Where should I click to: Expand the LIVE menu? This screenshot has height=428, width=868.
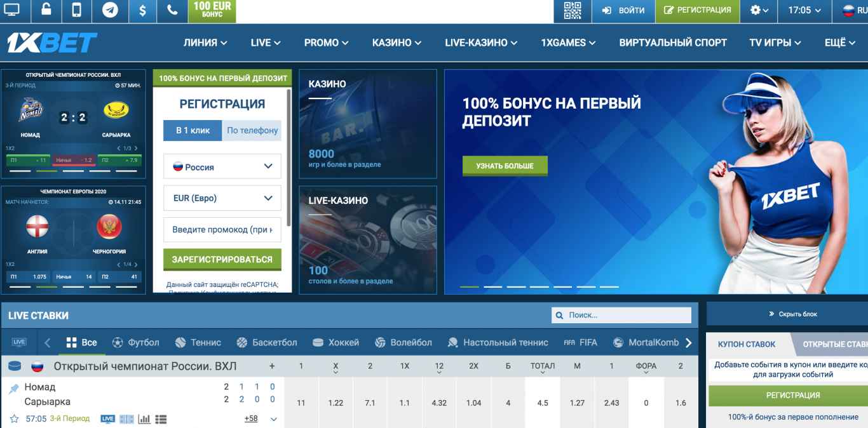point(266,43)
